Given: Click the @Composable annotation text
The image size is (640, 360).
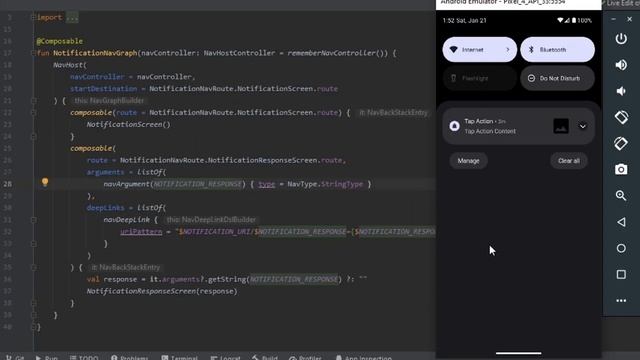Looking at the screenshot, I should click(60, 41).
